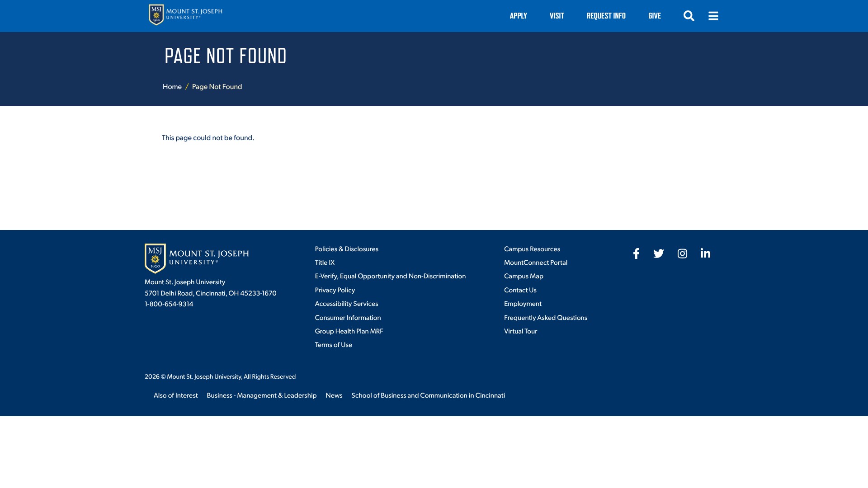Open Policies & Disclosures link
Image resolution: width=868 pixels, height=488 pixels.
346,249
